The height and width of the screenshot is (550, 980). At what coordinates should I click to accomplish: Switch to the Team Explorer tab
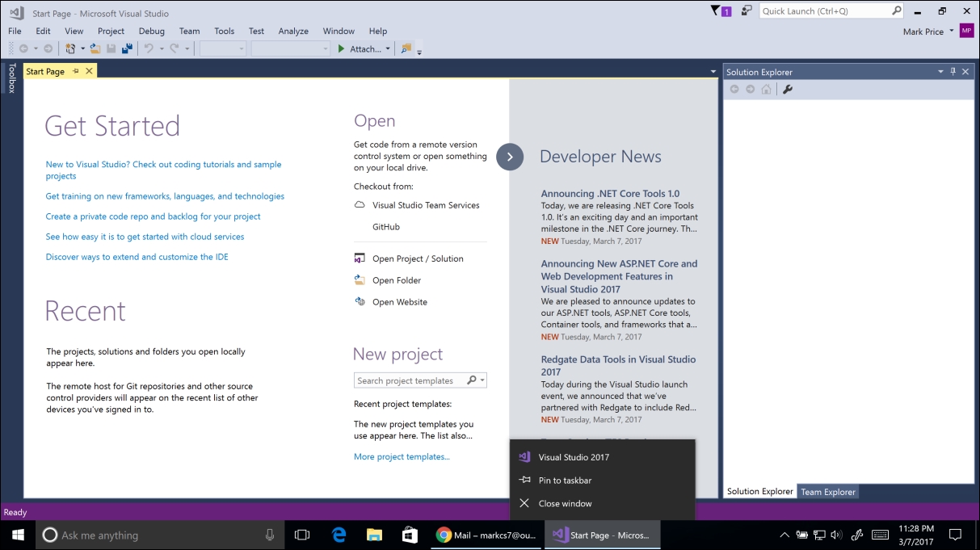(828, 492)
